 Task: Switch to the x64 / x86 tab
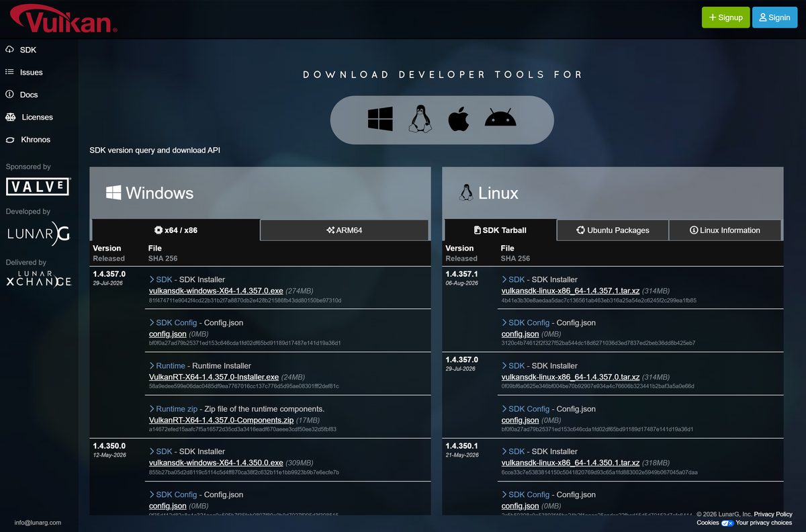pos(175,230)
